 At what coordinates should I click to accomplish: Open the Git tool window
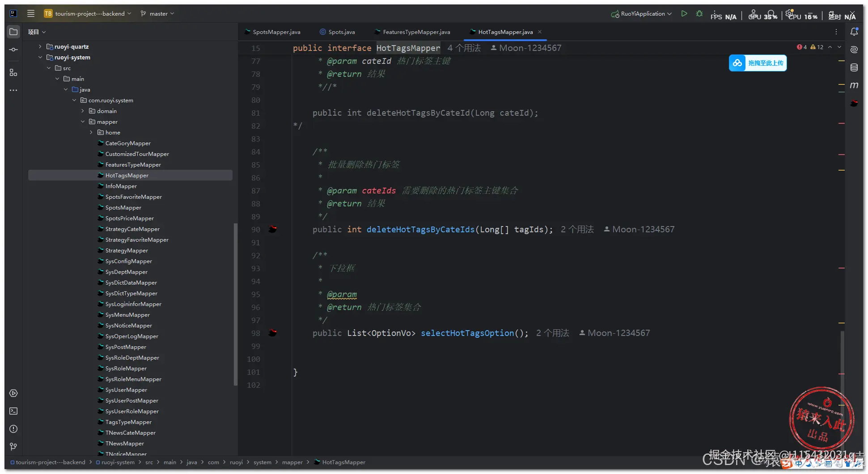click(13, 446)
